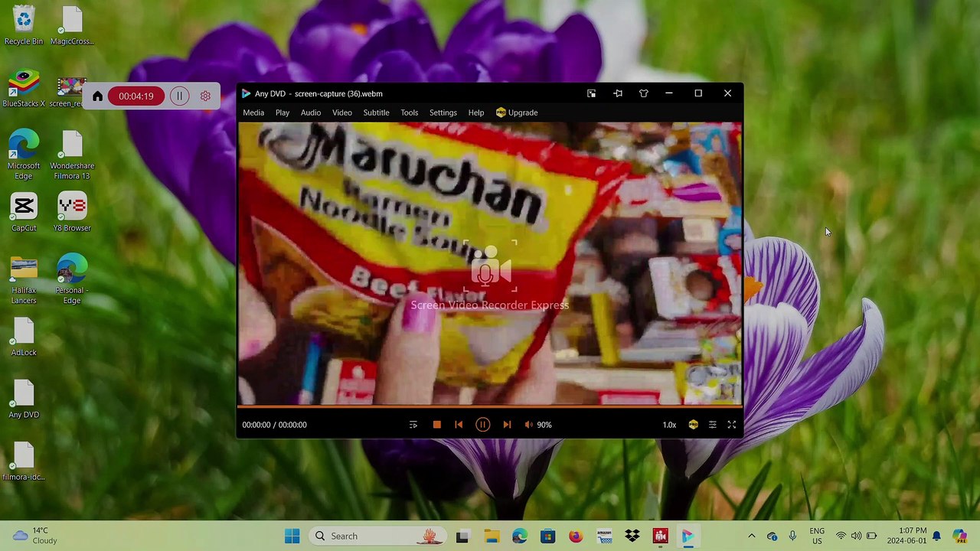Click the Any DVD player taskbar icon
This screenshot has height=551, width=980.
pos(688,536)
